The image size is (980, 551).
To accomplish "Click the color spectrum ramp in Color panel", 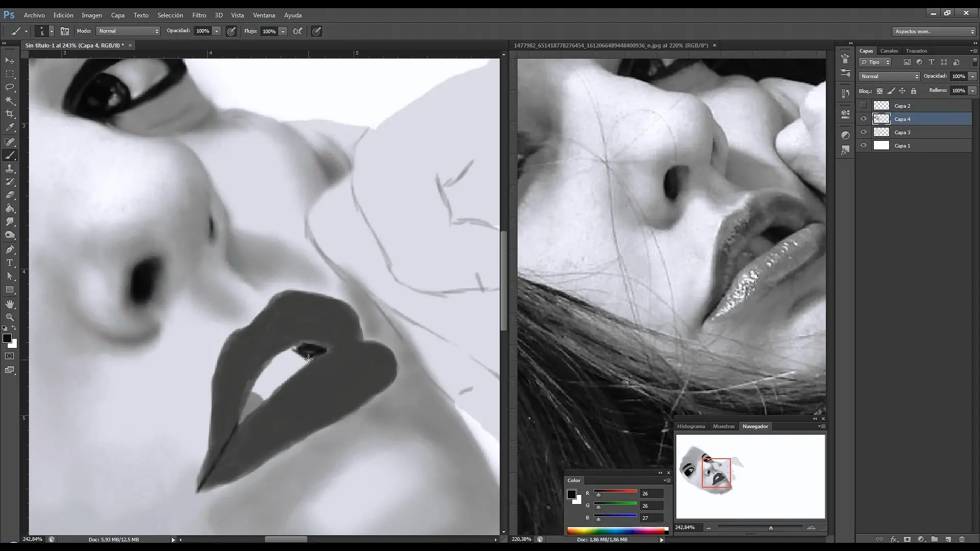I will click(617, 531).
